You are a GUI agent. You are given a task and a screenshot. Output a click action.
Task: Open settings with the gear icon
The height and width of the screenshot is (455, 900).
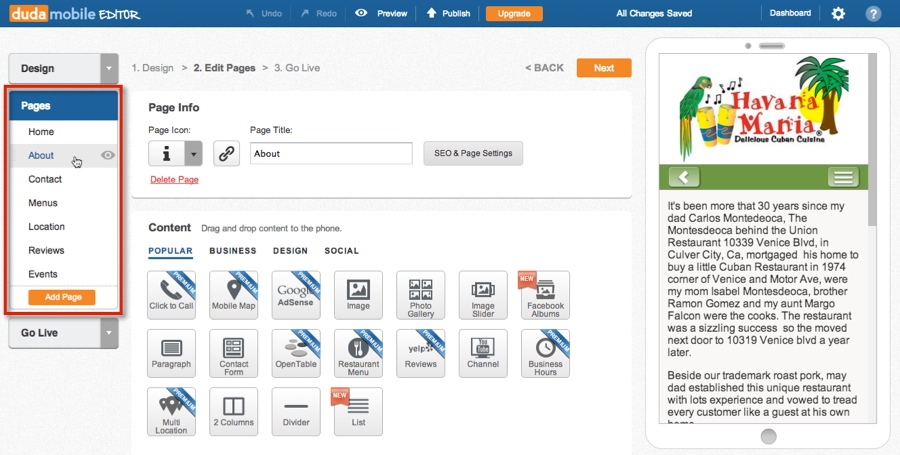tap(838, 13)
